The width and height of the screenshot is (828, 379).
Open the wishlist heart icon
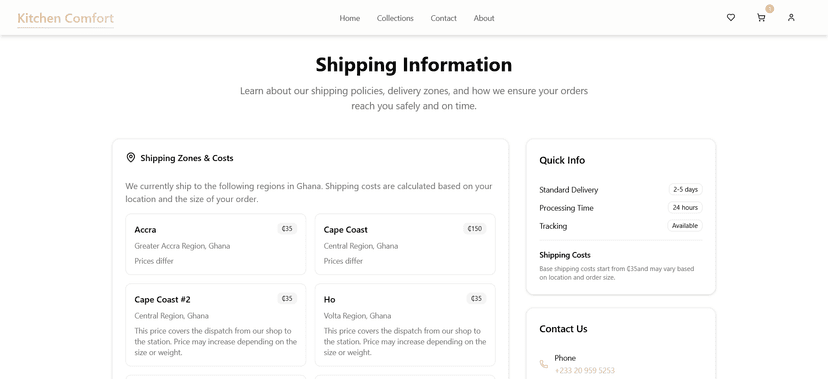click(731, 18)
